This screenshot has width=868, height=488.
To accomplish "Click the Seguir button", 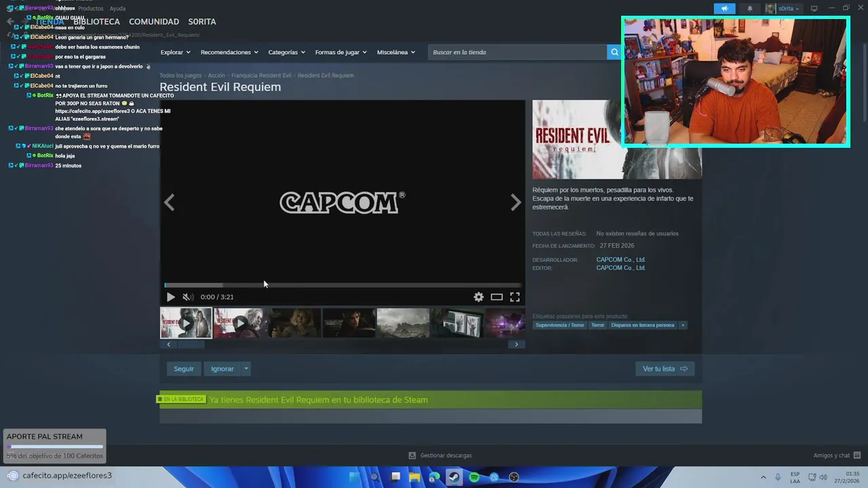I will coord(184,369).
